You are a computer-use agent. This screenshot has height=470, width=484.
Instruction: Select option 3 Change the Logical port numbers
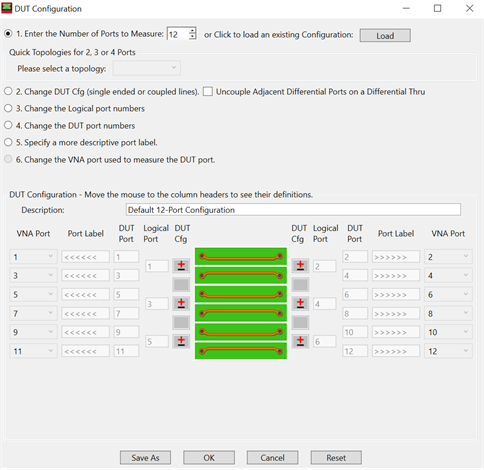pyautogui.click(x=8, y=108)
